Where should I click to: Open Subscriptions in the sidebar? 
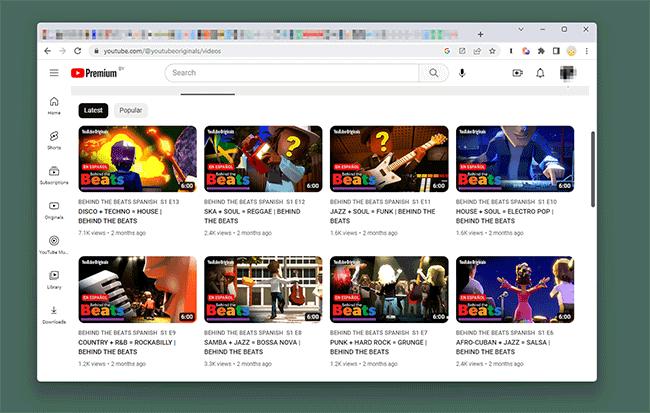54,175
